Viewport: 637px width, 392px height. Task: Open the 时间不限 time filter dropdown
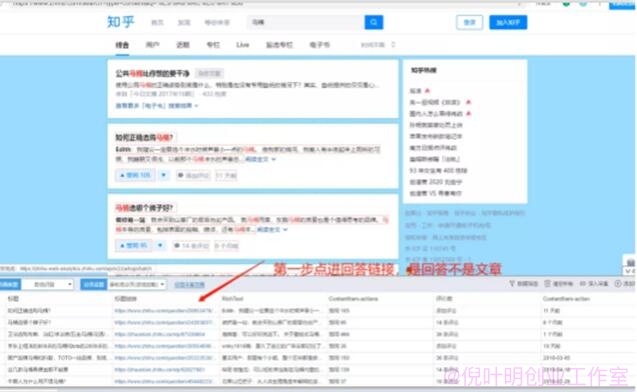tap(378, 45)
